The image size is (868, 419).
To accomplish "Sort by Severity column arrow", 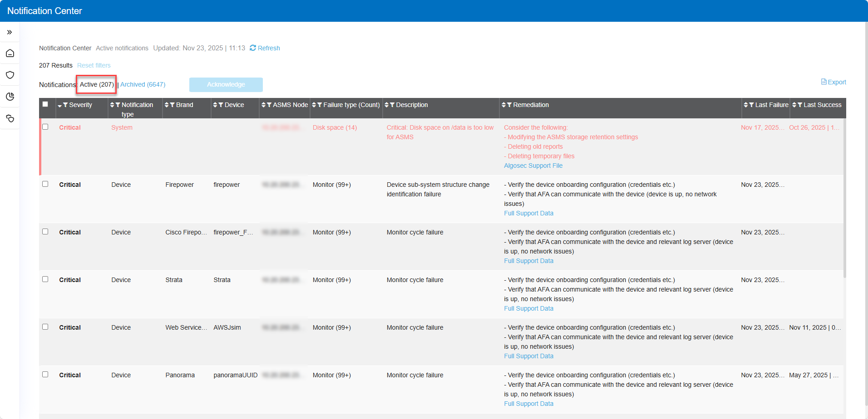I will point(60,105).
